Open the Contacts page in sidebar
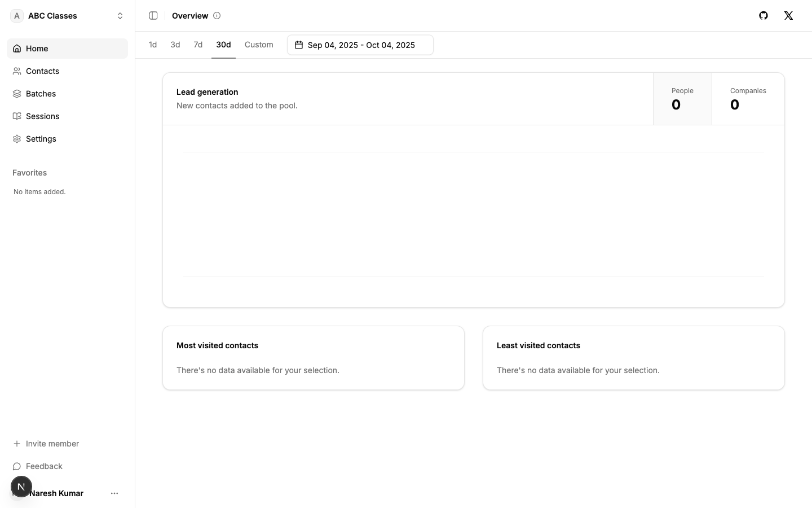This screenshot has width=812, height=508. (x=42, y=71)
